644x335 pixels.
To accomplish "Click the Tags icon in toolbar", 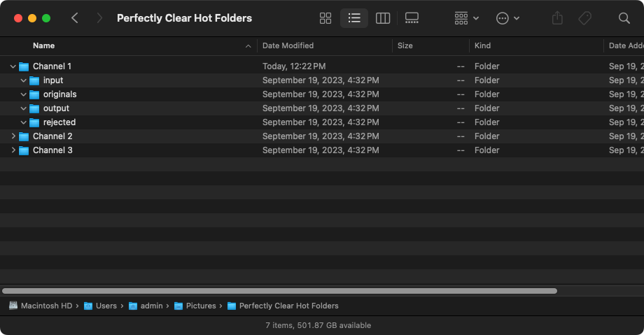I will tap(585, 18).
